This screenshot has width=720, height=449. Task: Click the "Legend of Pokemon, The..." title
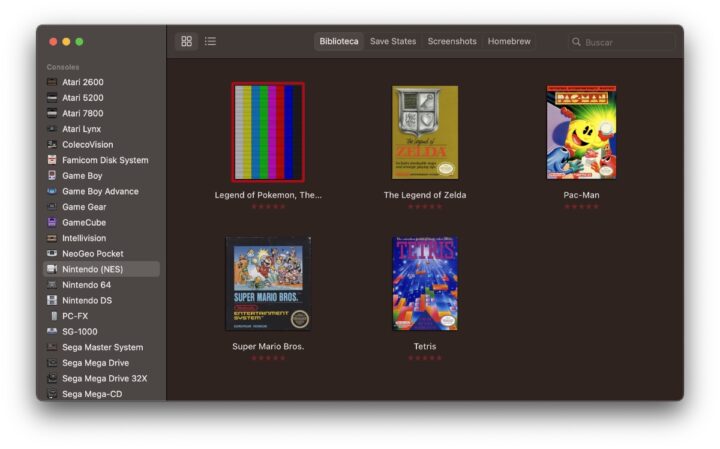coord(268,195)
